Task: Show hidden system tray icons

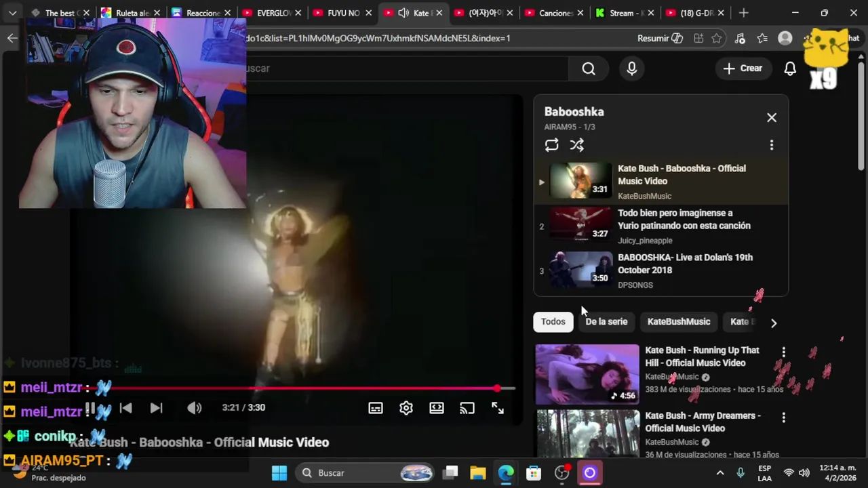Action: pos(720,473)
